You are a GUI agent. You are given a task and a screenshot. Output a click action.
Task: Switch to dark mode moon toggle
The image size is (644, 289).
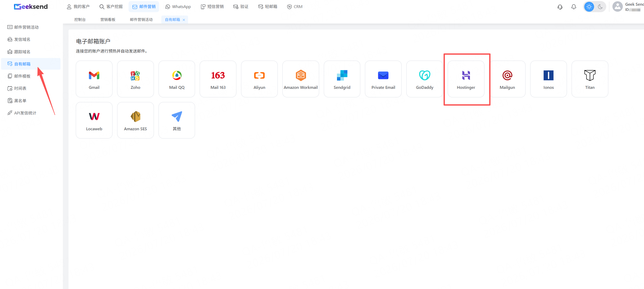(x=600, y=7)
